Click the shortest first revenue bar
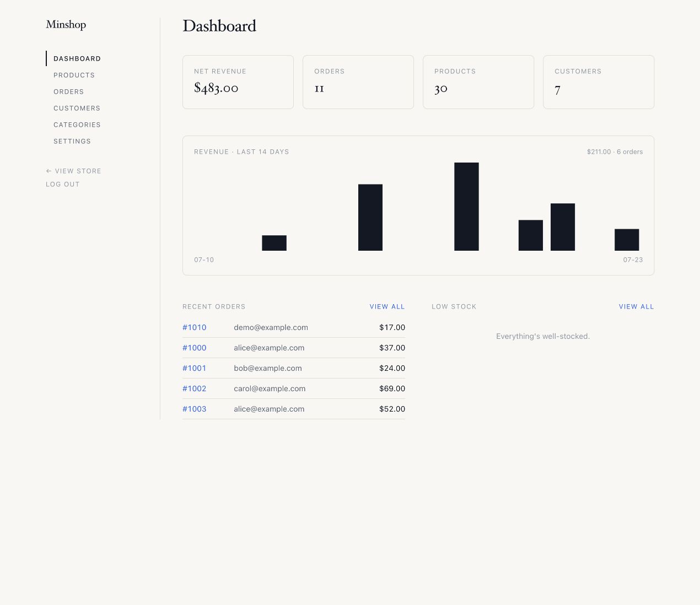700x605 pixels. pyautogui.click(x=274, y=243)
